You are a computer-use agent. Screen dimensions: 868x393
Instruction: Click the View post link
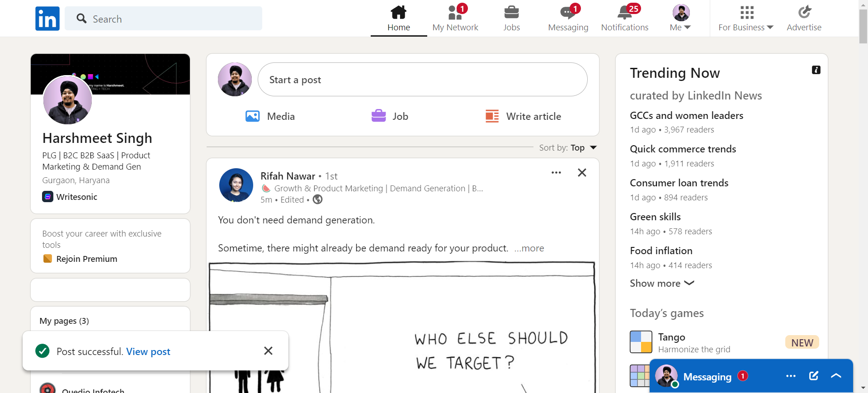148,352
